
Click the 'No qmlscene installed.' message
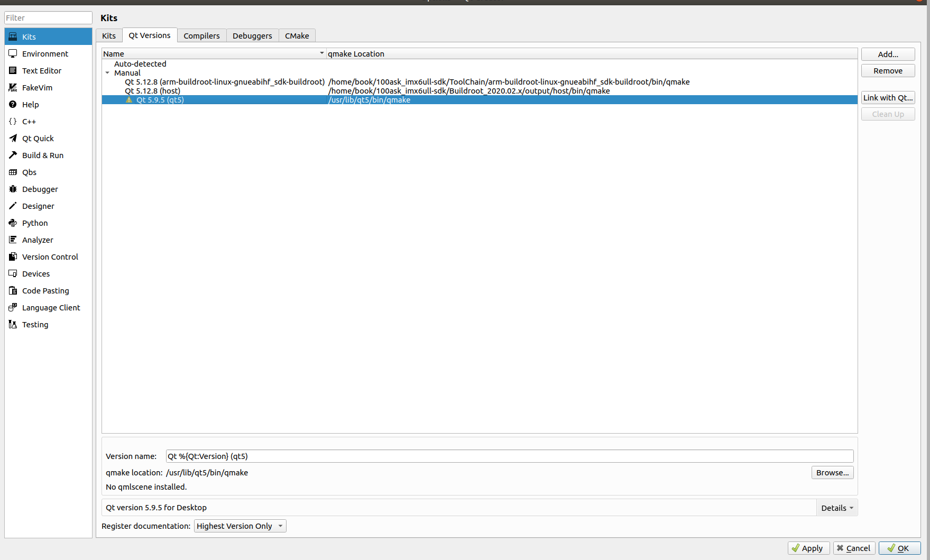146,486
